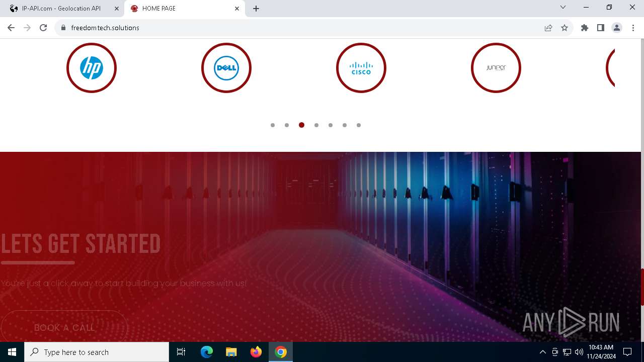The image size is (644, 362).
Task: Select the first carousel dot
Action: click(273, 125)
